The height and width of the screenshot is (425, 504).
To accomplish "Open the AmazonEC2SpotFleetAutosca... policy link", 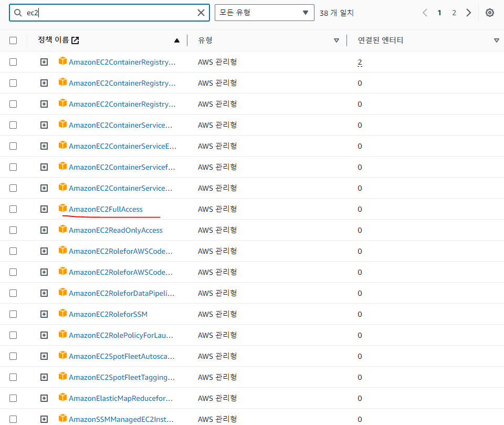I will 121,356.
